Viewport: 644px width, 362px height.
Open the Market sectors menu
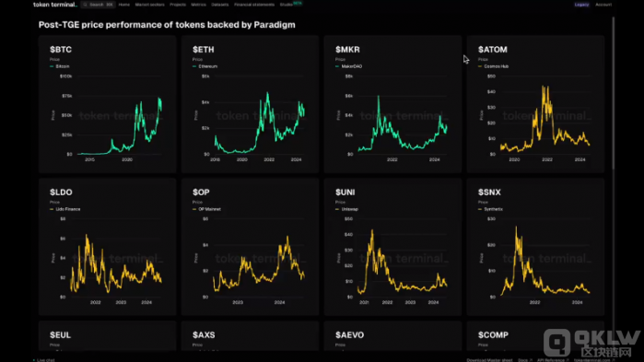(x=150, y=5)
